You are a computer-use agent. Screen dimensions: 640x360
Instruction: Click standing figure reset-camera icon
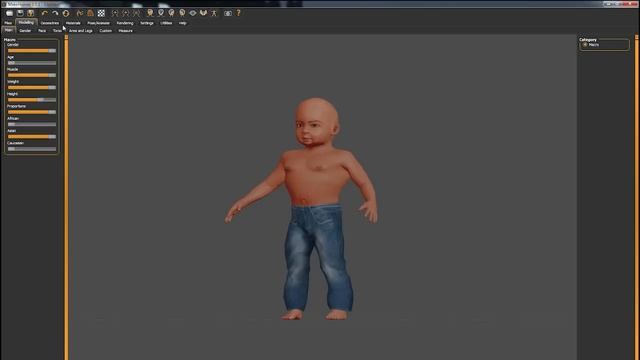click(x=214, y=13)
